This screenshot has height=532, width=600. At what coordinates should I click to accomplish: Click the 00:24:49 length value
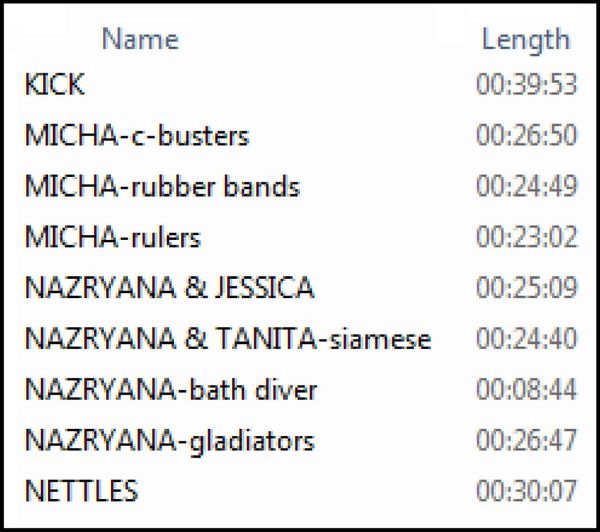pos(527,186)
